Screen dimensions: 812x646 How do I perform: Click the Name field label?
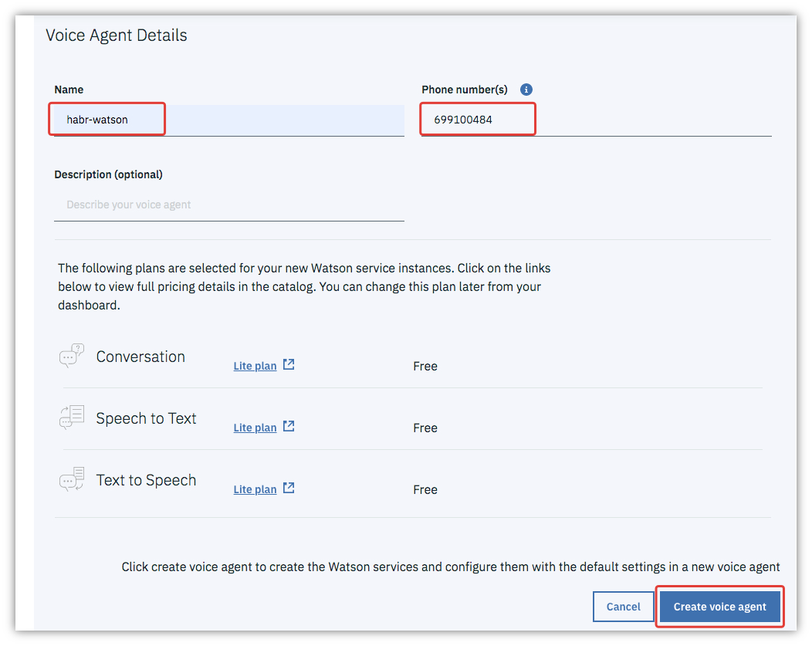click(x=69, y=90)
